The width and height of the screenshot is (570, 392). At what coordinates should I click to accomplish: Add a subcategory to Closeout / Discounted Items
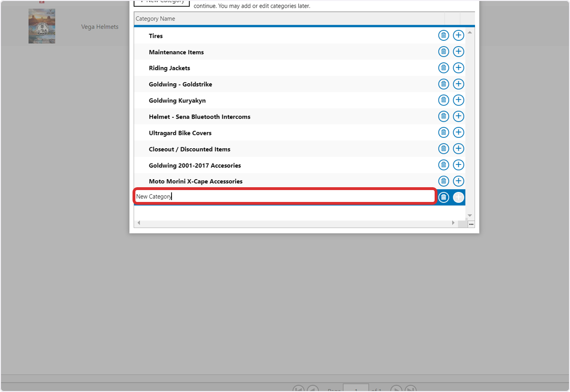pos(458,149)
